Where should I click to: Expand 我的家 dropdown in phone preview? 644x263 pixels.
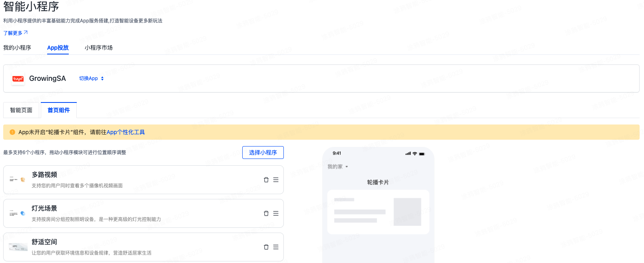coord(338,167)
